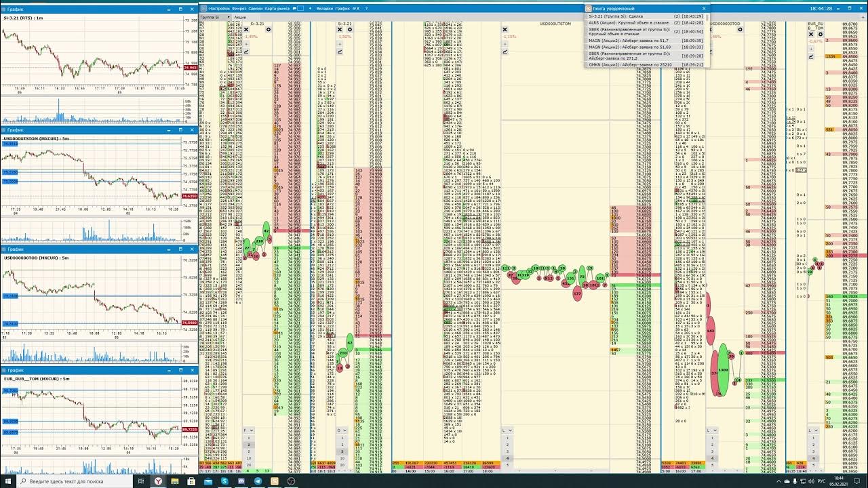The width and height of the screenshot is (868, 488).
Task: Open MAGN Айсберг-заявка по 51,69 notification
Action: 646,47
